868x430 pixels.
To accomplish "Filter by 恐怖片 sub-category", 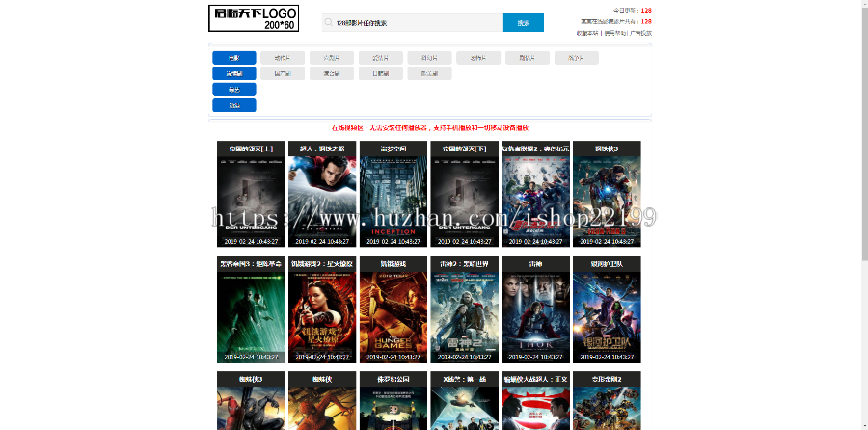I will click(478, 58).
